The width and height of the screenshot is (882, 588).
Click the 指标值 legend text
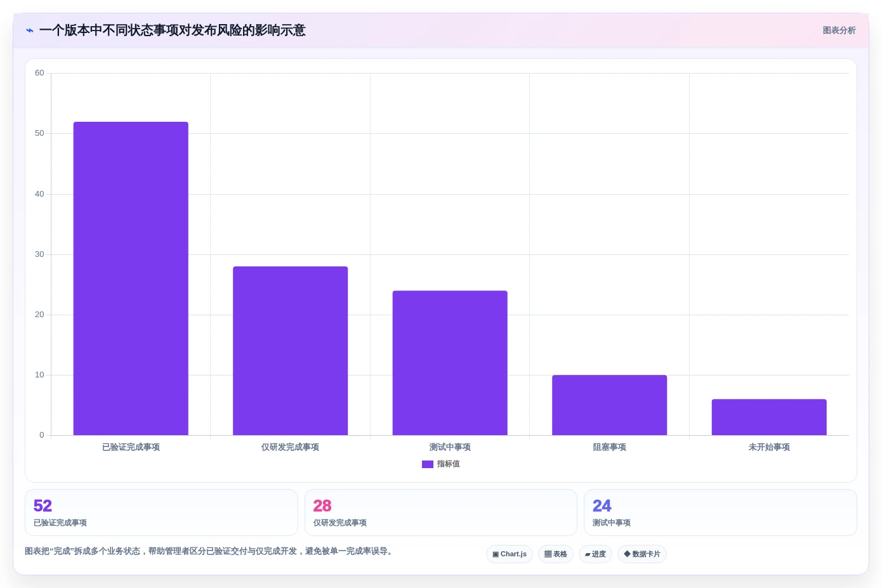(448, 464)
